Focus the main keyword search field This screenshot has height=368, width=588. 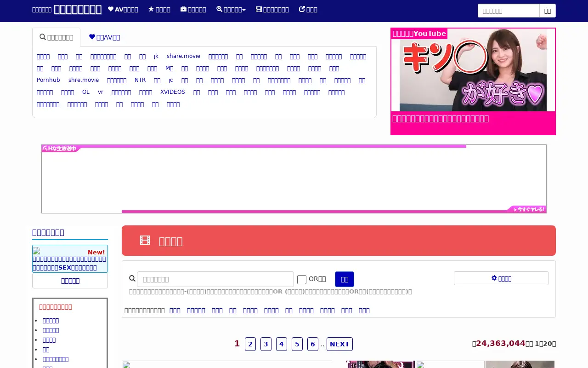tap(215, 279)
